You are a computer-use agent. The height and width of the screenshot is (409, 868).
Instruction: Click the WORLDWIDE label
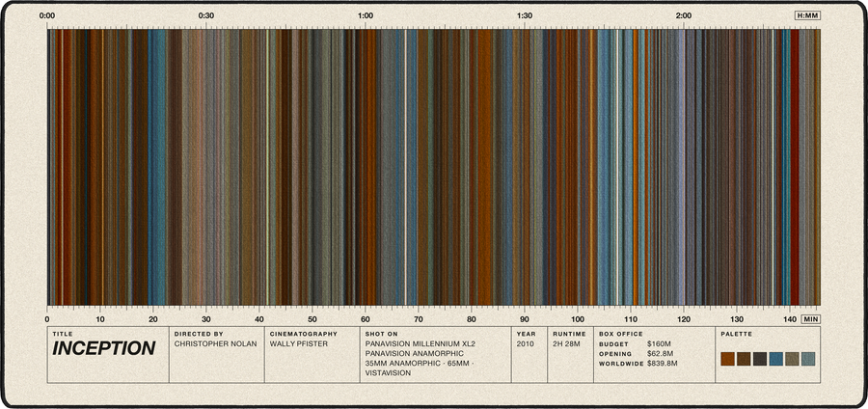click(x=621, y=364)
